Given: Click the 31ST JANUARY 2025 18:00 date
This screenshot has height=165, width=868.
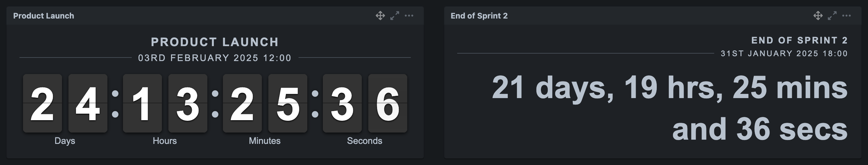Looking at the screenshot, I should click(x=784, y=54).
